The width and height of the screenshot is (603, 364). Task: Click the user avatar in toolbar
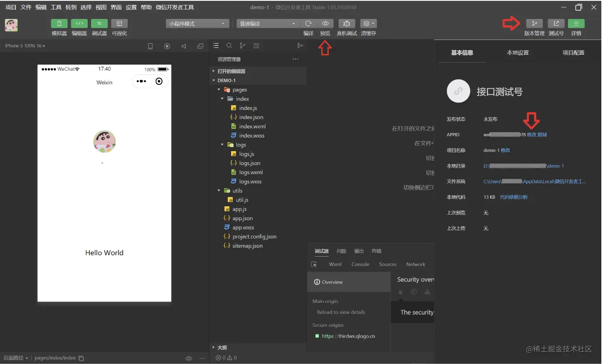pos(11,25)
